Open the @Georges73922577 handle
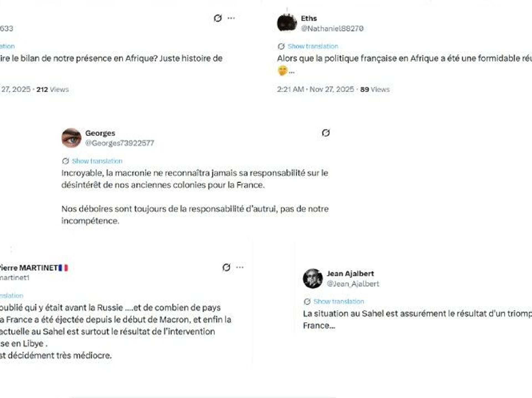 [x=119, y=143]
